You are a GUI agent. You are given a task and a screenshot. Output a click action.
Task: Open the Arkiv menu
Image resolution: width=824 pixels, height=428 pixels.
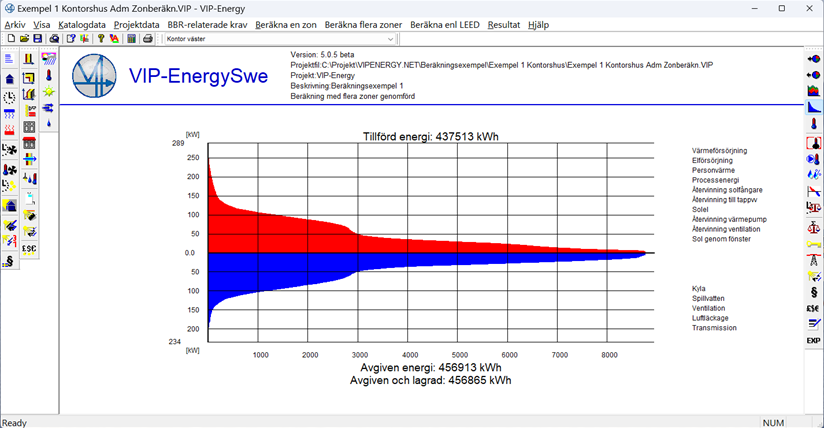tap(15, 24)
